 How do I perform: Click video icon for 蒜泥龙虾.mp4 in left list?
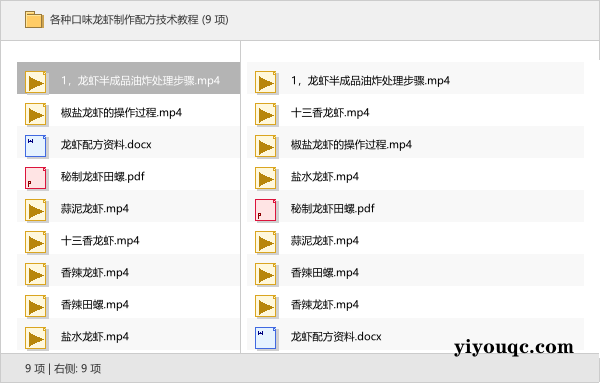tap(36, 210)
